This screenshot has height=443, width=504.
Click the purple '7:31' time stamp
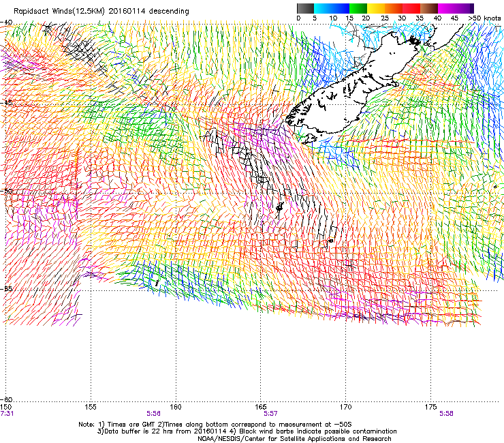[7, 414]
